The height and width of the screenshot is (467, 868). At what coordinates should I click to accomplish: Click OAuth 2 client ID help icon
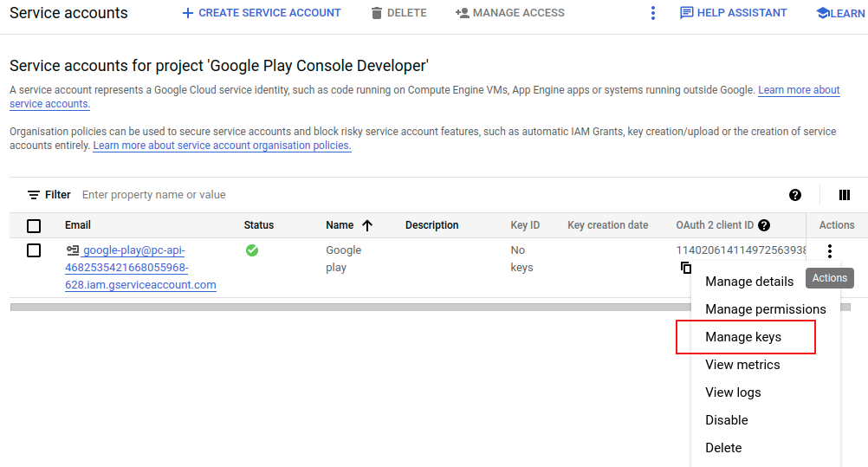[x=764, y=225]
